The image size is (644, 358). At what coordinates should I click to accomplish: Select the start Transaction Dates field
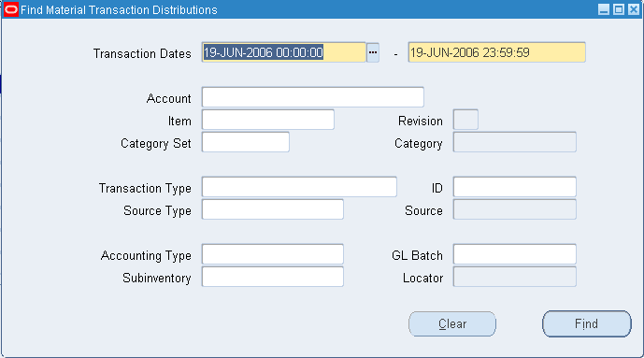pos(284,52)
